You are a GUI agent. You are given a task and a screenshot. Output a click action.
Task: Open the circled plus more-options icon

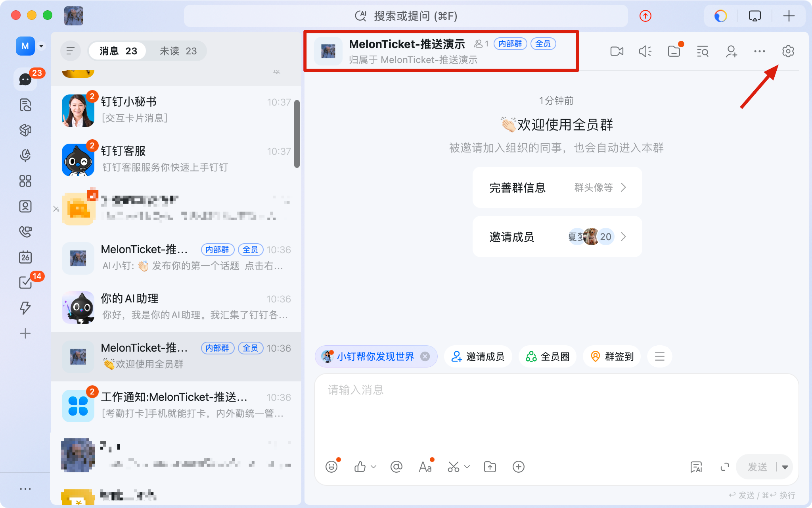click(x=519, y=467)
